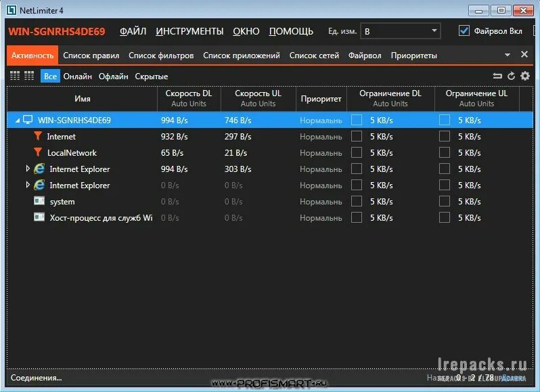This screenshot has height=392, width=540.
Task: Sort by the Имя column header
Action: [83, 99]
